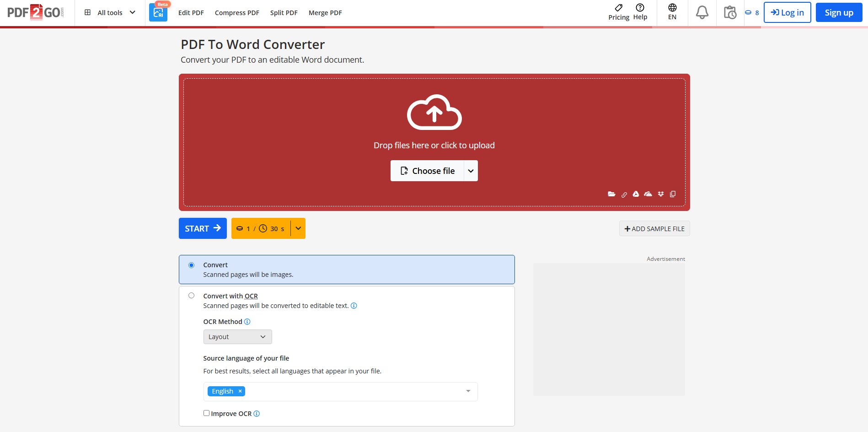Open the OCR Method Layout dropdown
The width and height of the screenshot is (868, 432).
(238, 337)
